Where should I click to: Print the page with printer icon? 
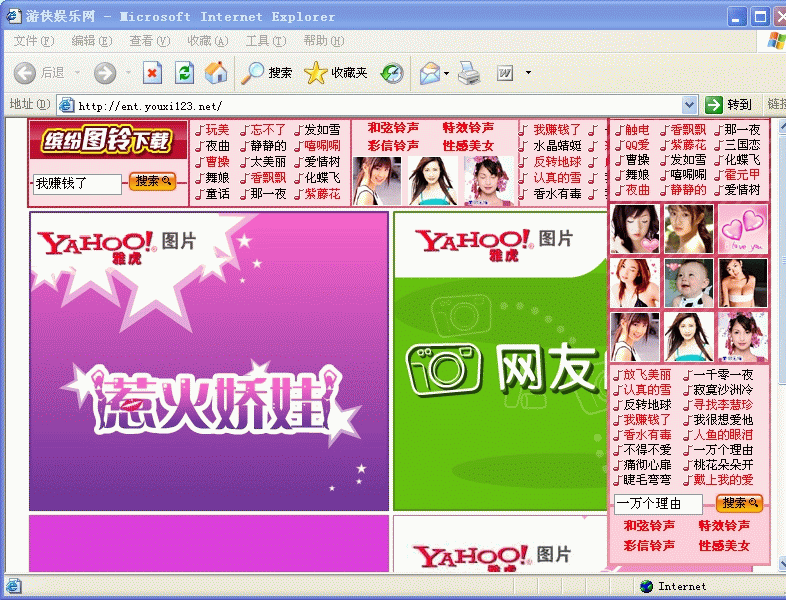coord(469,73)
